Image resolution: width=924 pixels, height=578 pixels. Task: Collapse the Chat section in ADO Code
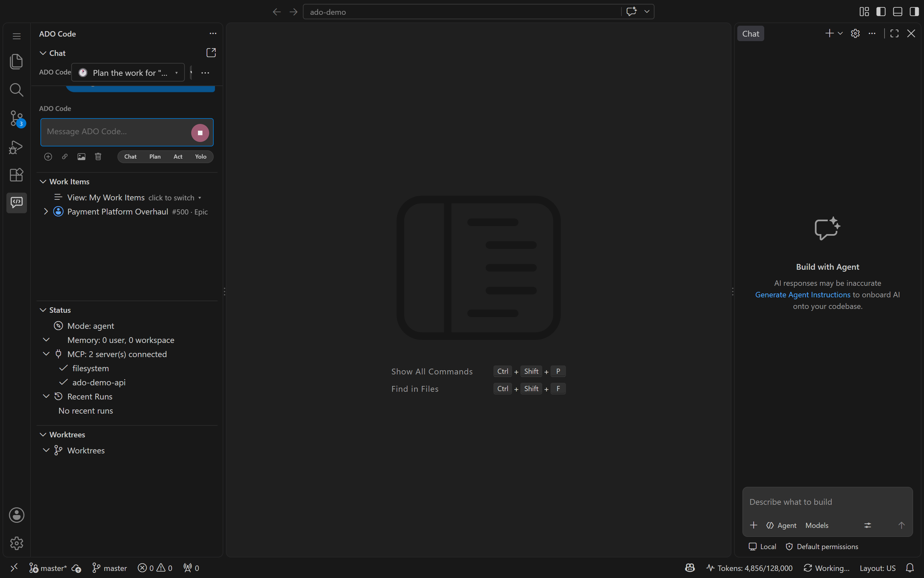[x=43, y=53]
